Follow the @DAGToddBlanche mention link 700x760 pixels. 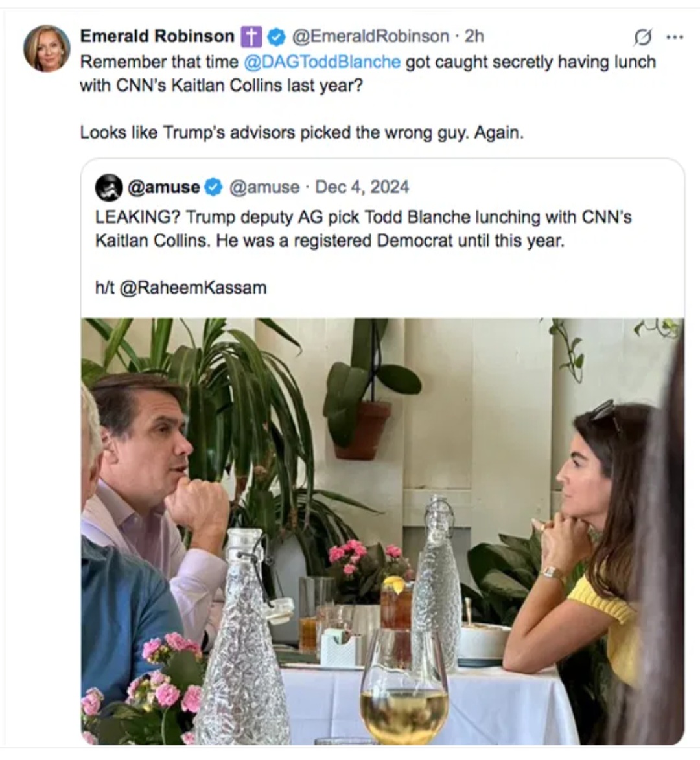coord(322,62)
